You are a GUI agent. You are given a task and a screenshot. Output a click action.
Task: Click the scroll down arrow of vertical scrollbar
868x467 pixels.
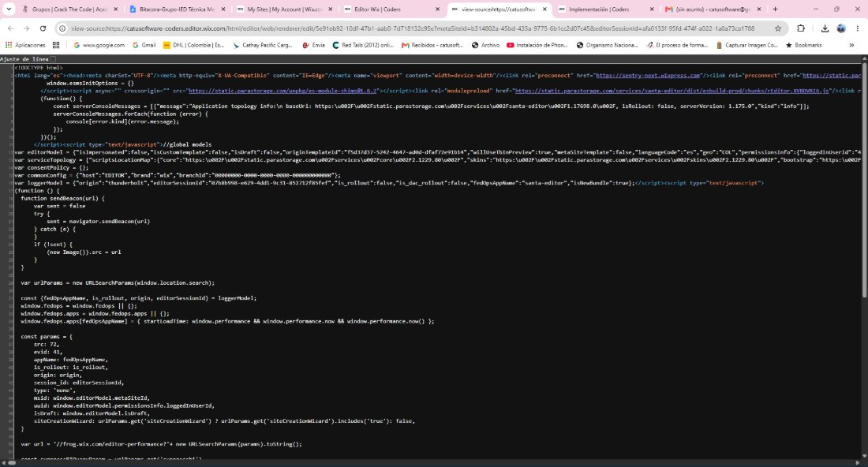[x=864, y=457]
